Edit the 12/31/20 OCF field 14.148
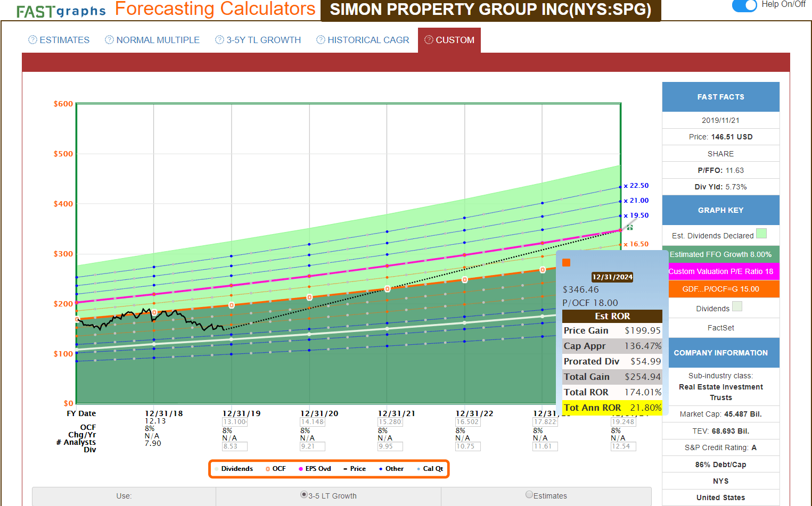Screen dimensions: 812x506 [x=312, y=422]
